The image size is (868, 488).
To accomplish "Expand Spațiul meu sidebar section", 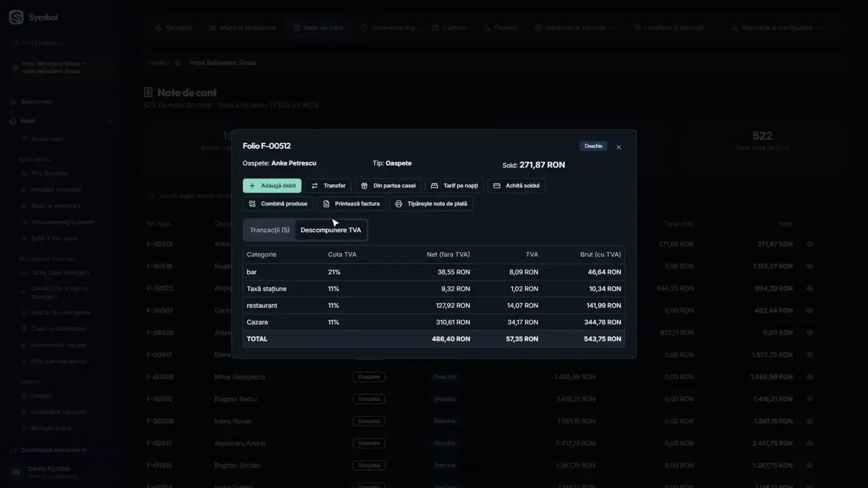I will pos(60,102).
